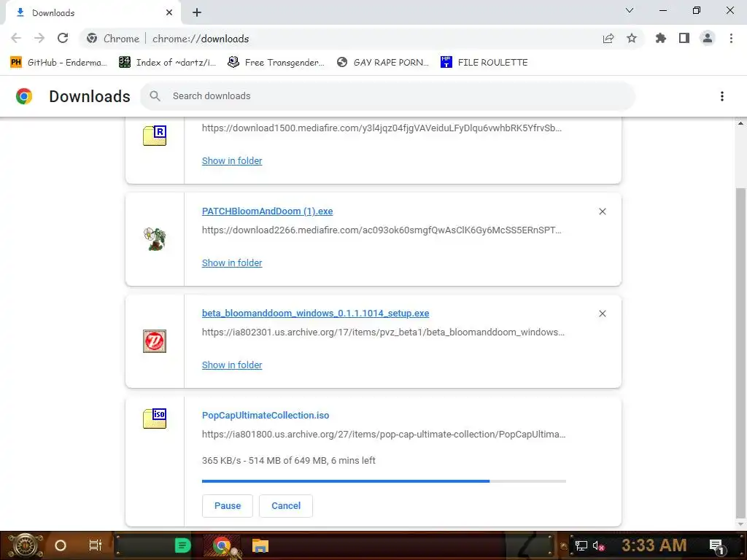
Task: Open the Chrome three-dot menu in the toolbar
Action: pos(731,38)
